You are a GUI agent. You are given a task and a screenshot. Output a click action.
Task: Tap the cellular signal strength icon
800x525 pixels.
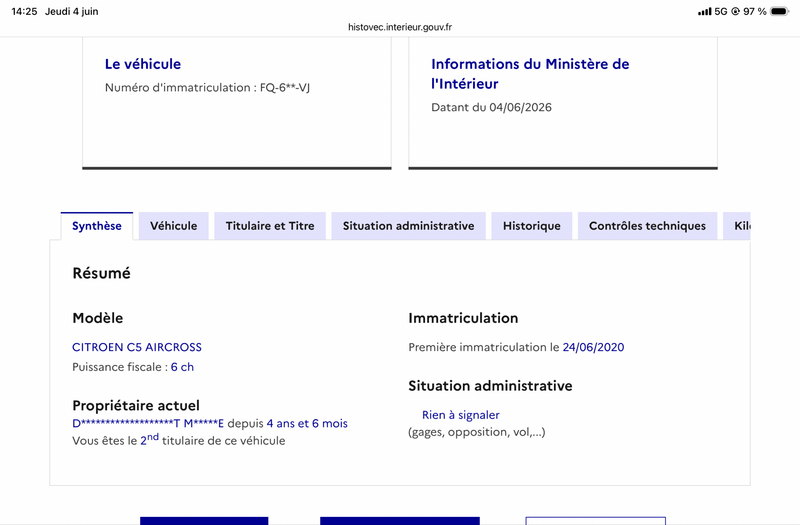point(705,11)
